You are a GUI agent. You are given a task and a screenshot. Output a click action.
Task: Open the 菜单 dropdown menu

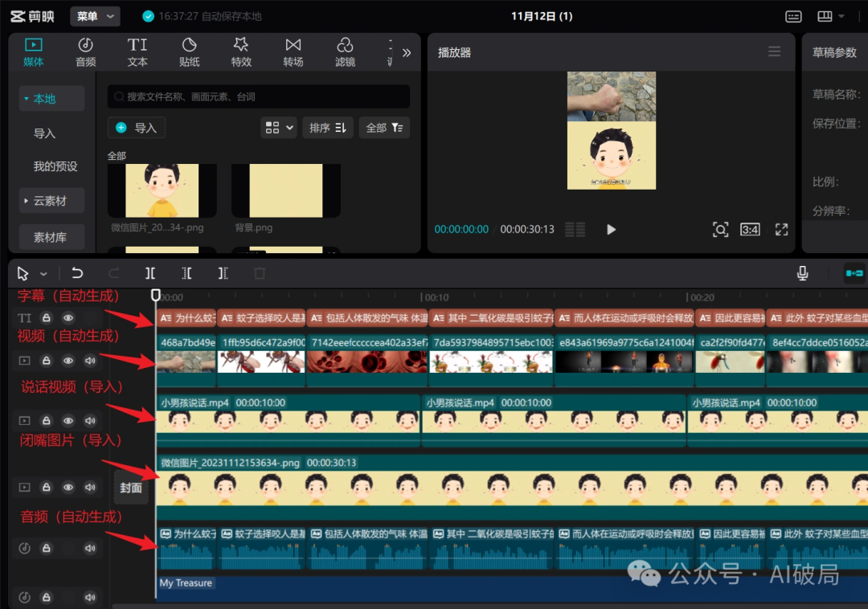click(x=95, y=17)
